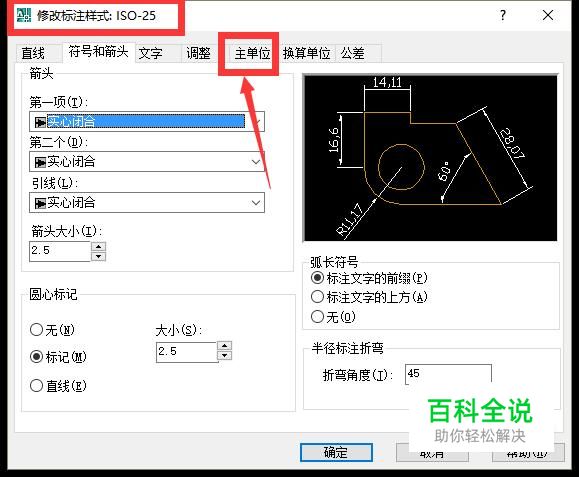Confirm with the 确定 button

tap(336, 453)
